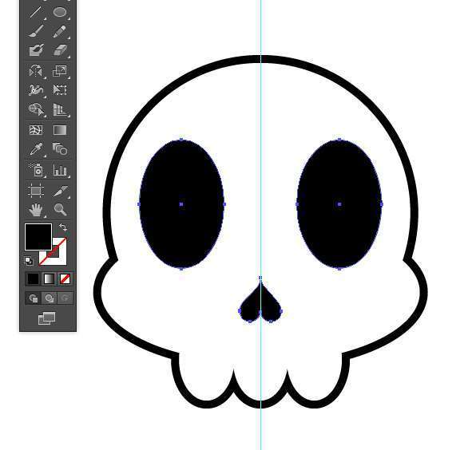Select the Width/Warp tool
476x450 pixels.
pos(35,89)
